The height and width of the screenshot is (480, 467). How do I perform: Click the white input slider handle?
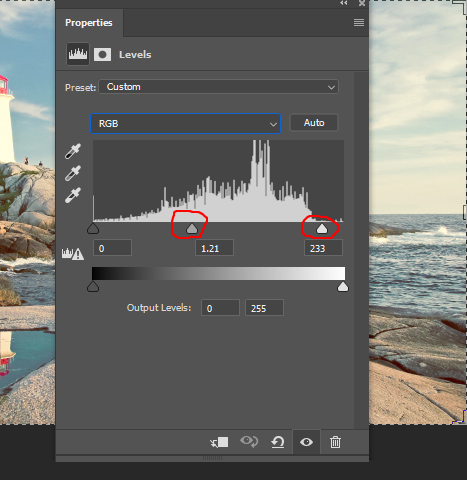point(322,229)
